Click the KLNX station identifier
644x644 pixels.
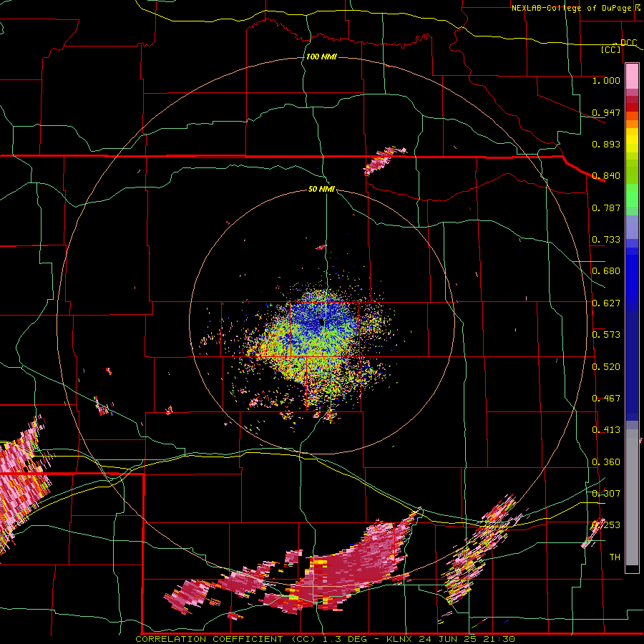(401, 639)
